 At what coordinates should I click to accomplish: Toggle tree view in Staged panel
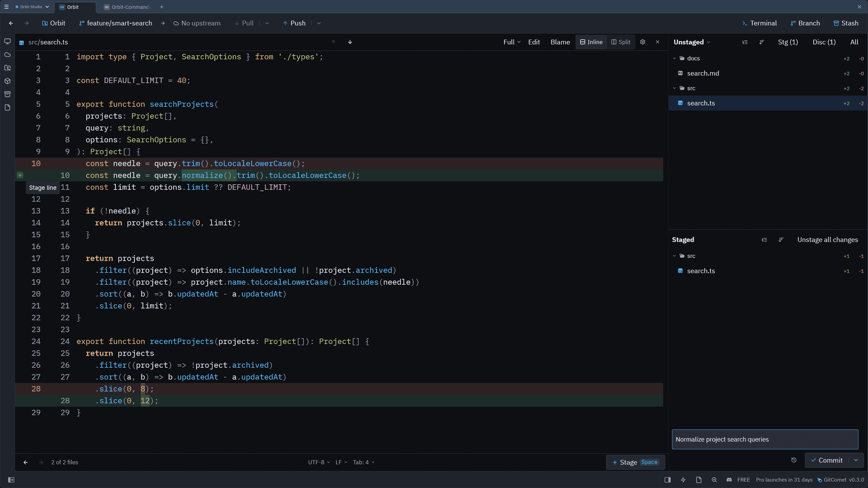[764, 240]
